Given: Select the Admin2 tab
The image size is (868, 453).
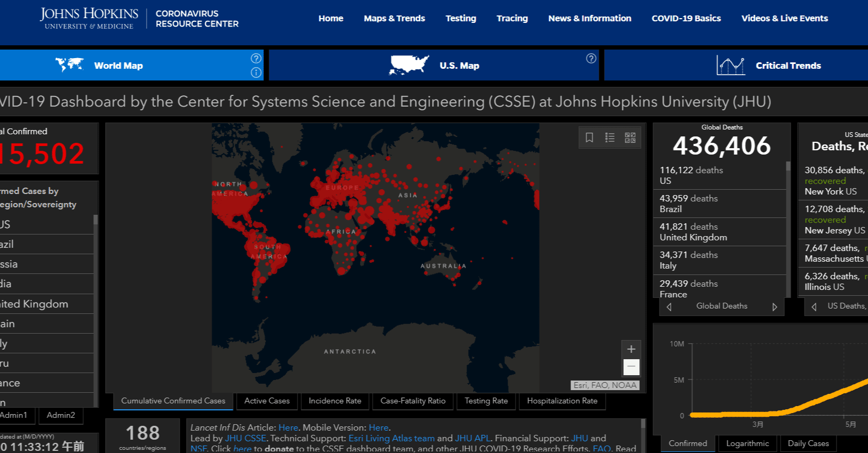Looking at the screenshot, I should point(61,415).
